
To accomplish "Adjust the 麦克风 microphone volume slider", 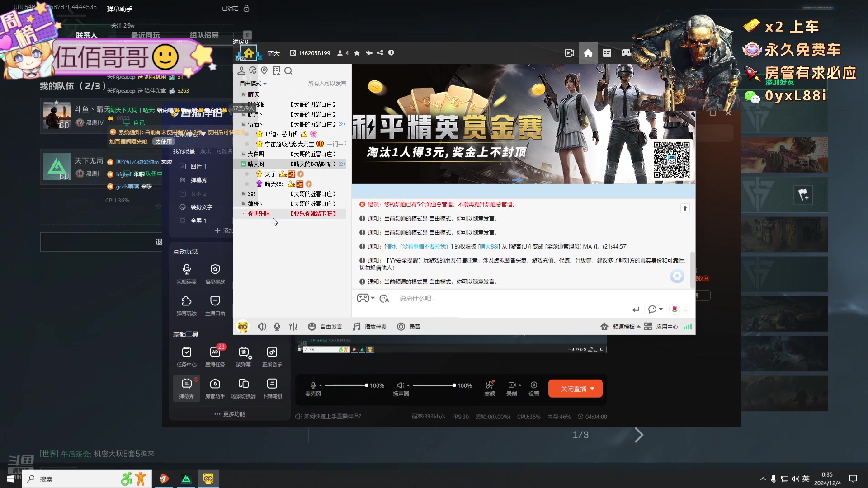I will (346, 385).
